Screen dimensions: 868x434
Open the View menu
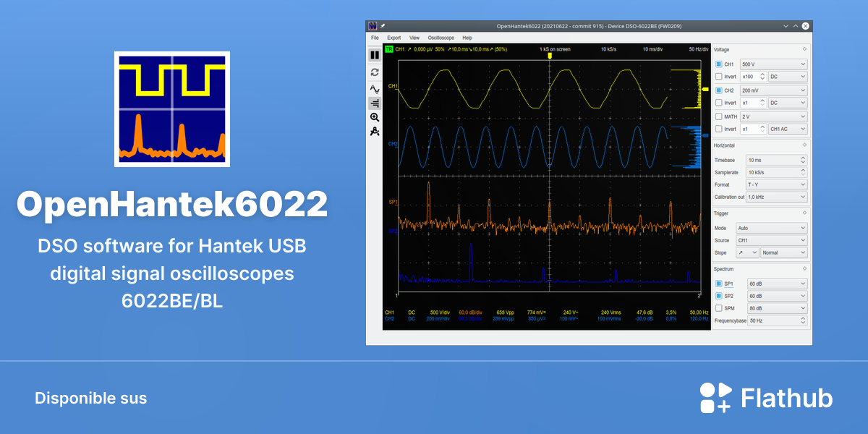point(414,38)
